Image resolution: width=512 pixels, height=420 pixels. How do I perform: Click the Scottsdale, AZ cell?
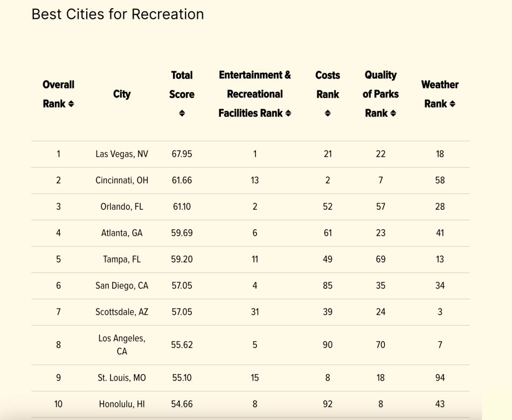coord(122,312)
